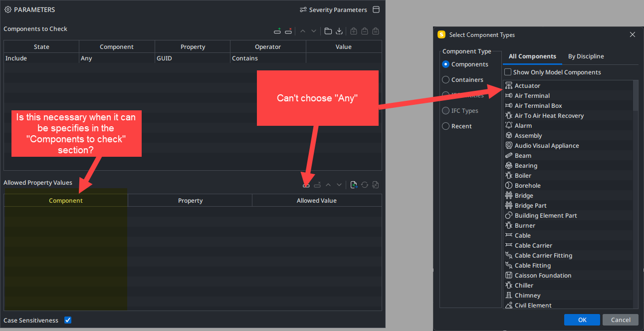Enable Show Only Model Components
644x331 pixels.
coord(508,72)
